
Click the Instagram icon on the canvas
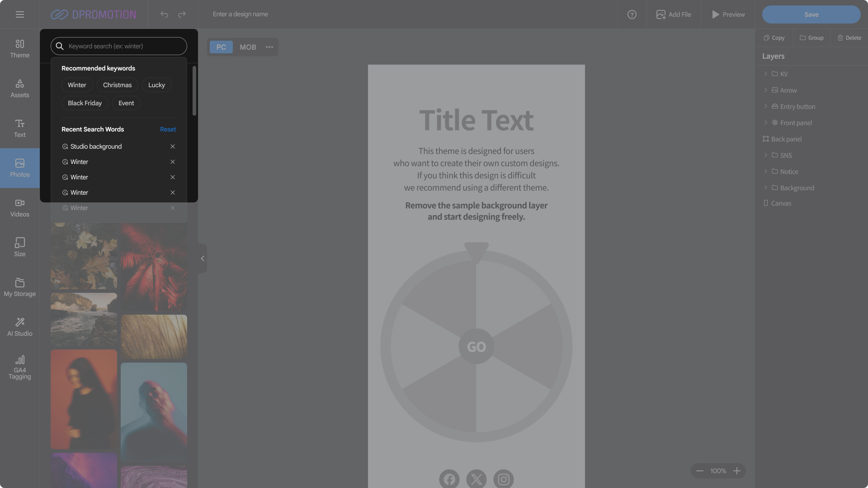pos(504,479)
